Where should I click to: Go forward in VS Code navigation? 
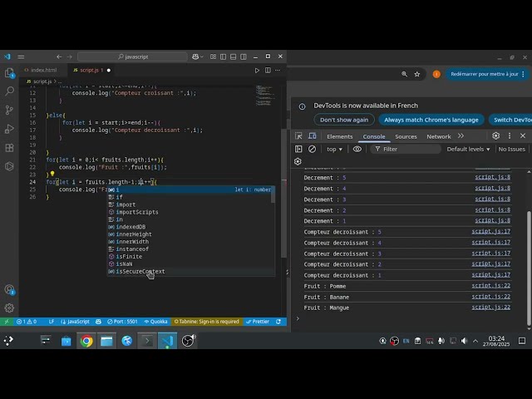[x=70, y=57]
